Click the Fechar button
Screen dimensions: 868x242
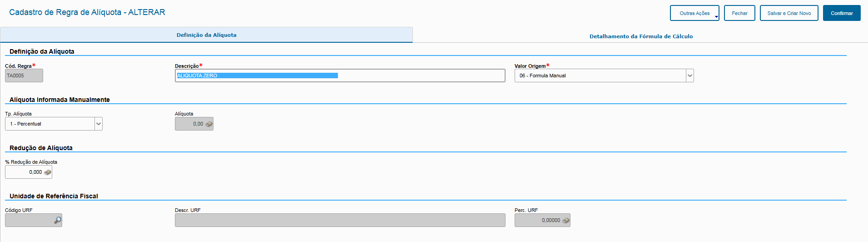coord(739,13)
